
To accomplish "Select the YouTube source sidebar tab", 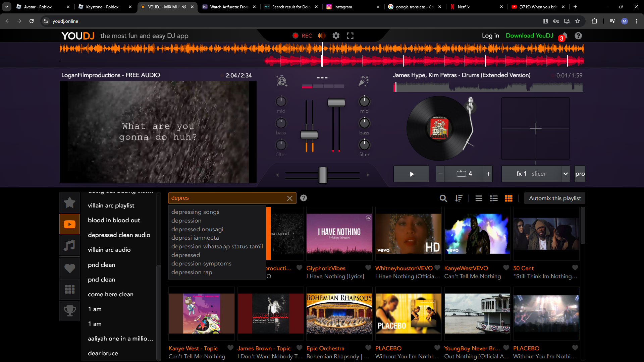I will [x=70, y=224].
